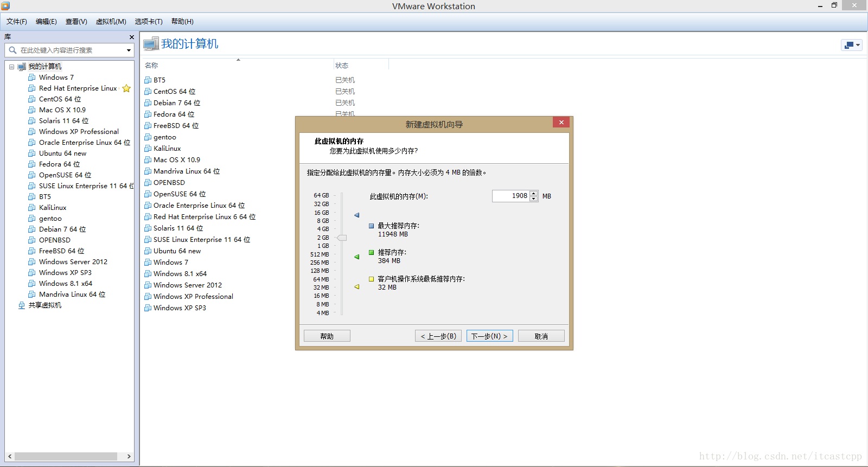This screenshot has height=467, width=868.
Task: Select SUSE Linux Enterprise 11 64 位 in main list
Action: click(202, 240)
